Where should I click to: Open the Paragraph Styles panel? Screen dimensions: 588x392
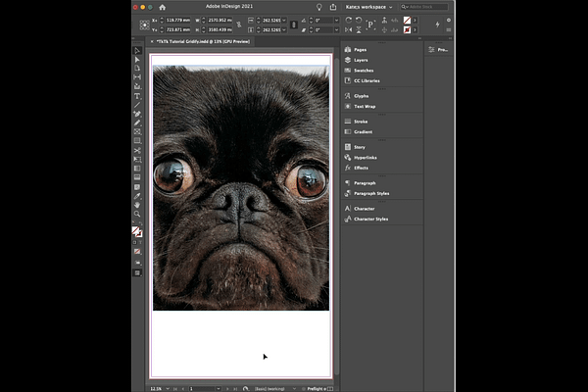[370, 193]
